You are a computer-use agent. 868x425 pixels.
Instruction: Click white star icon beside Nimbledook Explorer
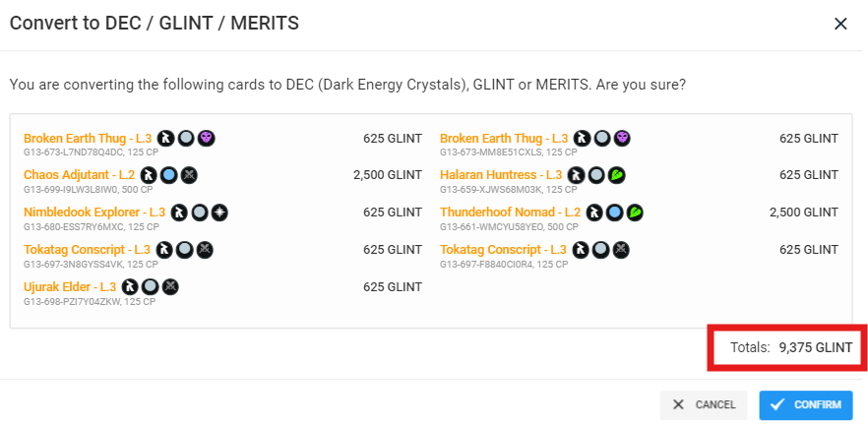(220, 212)
